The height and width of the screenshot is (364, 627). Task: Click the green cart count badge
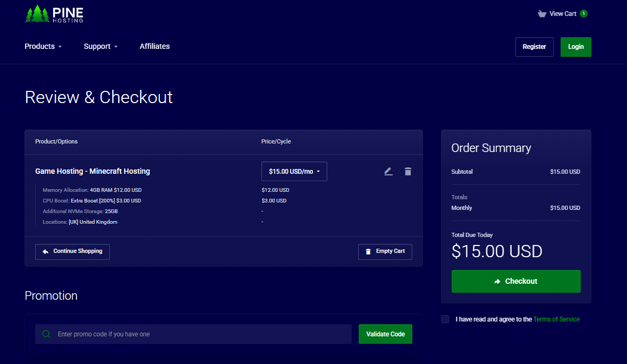[584, 14]
